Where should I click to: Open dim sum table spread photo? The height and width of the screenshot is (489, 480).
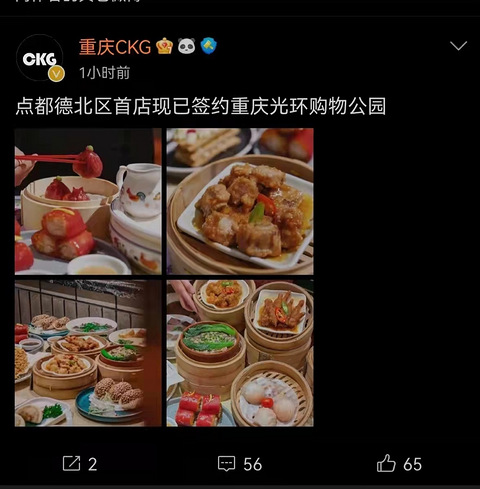pos(88,353)
